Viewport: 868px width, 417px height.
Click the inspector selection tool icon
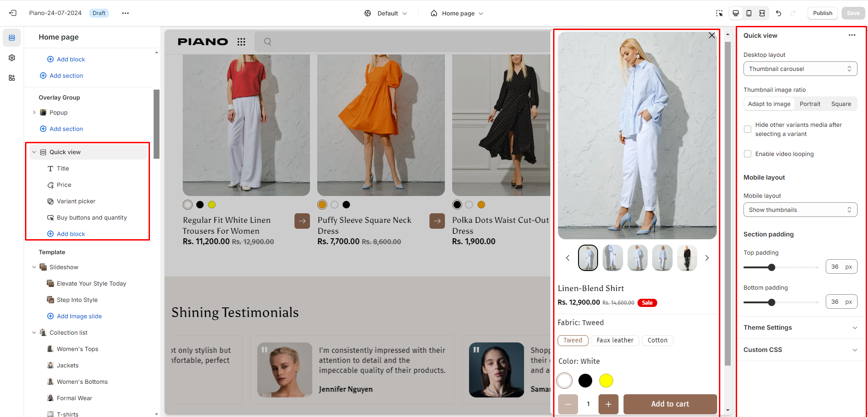click(x=719, y=13)
